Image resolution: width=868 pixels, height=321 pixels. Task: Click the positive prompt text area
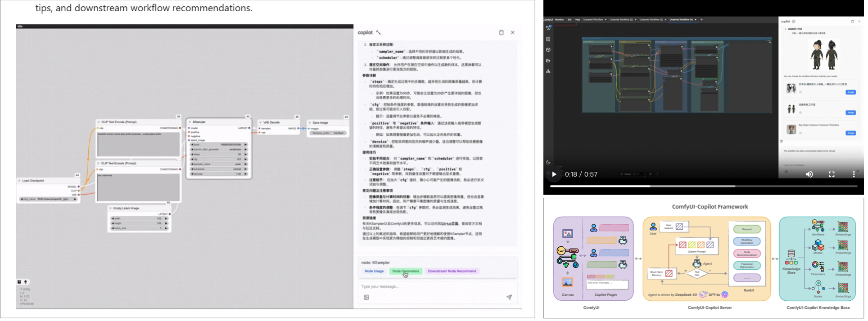(139, 144)
